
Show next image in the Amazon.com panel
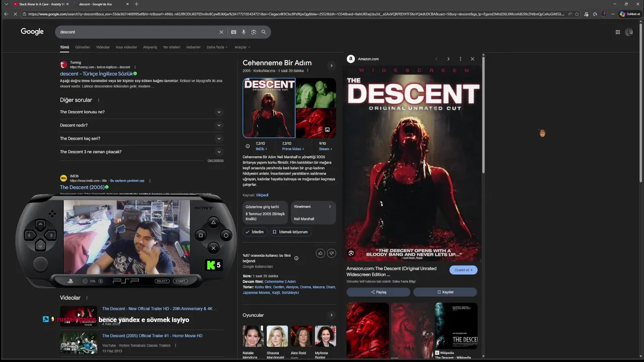pyautogui.click(x=448, y=59)
